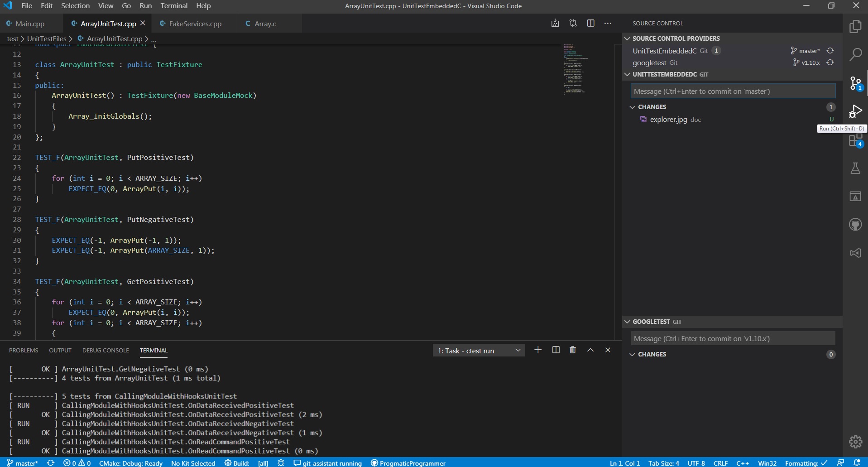Open the Extensions view in activity bar
868x467 pixels.
pyautogui.click(x=855, y=141)
